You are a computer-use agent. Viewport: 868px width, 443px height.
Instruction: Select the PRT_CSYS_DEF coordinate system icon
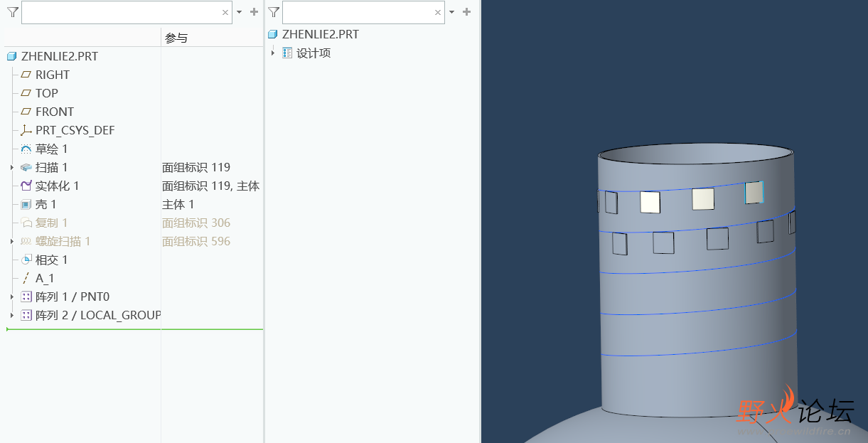26,130
